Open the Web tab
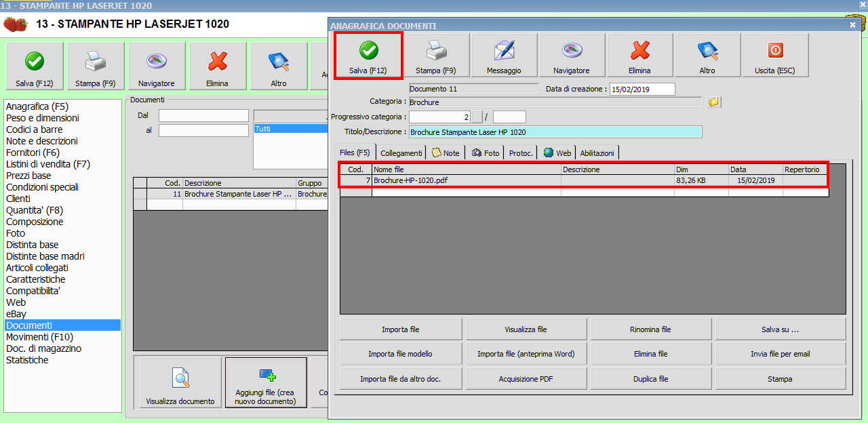 [x=557, y=153]
